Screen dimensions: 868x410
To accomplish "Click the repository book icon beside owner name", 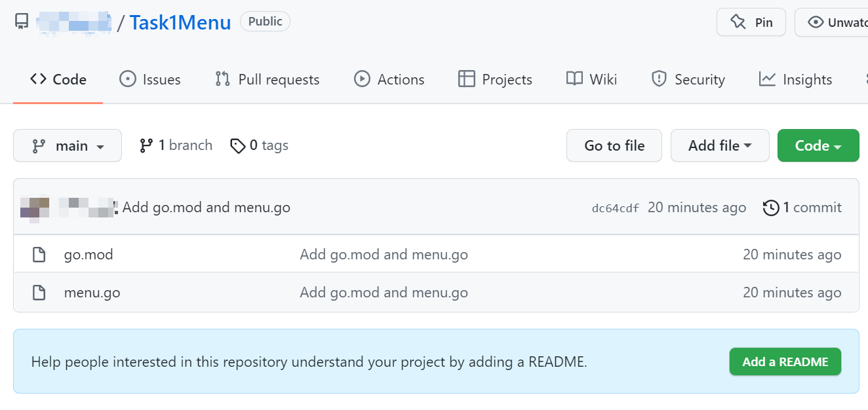I will pyautogui.click(x=22, y=22).
